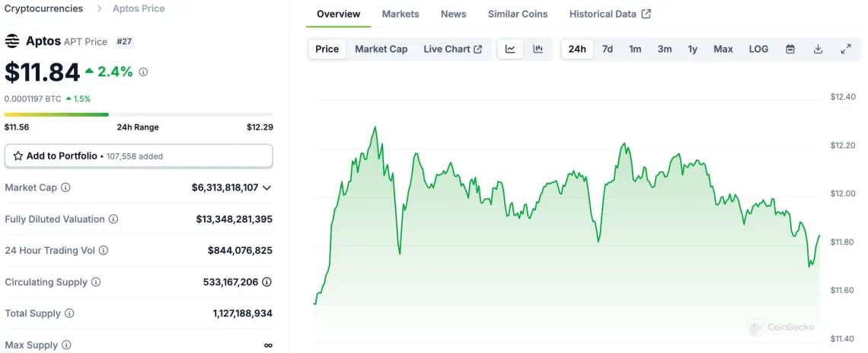Viewport: 868px width, 353px height.
Task: Show Total Supply info icon
Action: coord(69,313)
